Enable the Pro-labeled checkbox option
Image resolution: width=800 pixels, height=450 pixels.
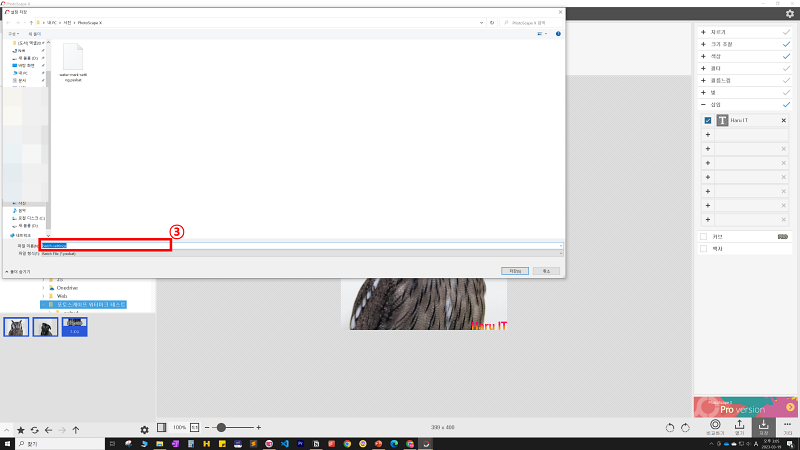704,237
